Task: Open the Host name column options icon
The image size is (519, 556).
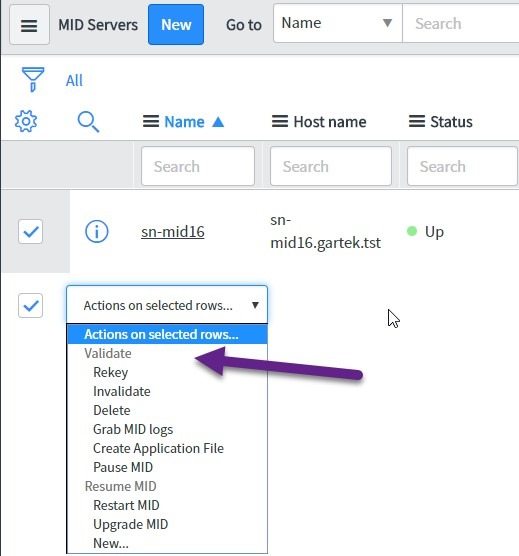Action: click(280, 122)
